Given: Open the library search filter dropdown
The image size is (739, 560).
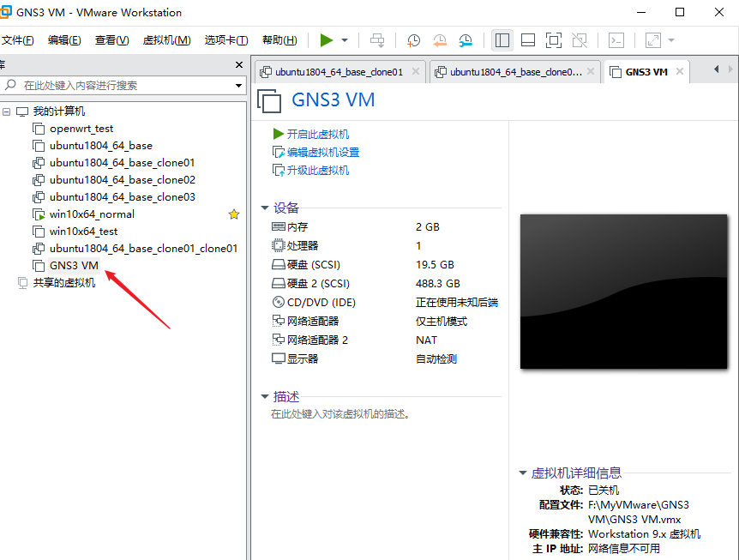Looking at the screenshot, I should pyautogui.click(x=238, y=85).
